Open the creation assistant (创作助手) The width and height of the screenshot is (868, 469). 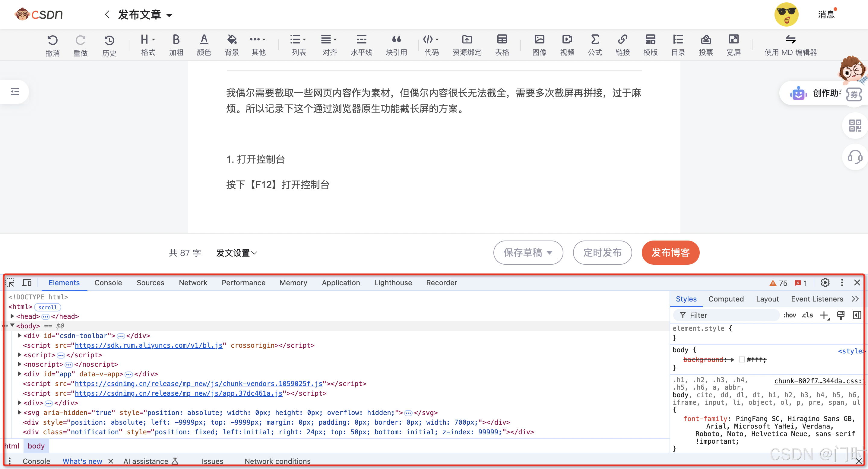point(816,93)
